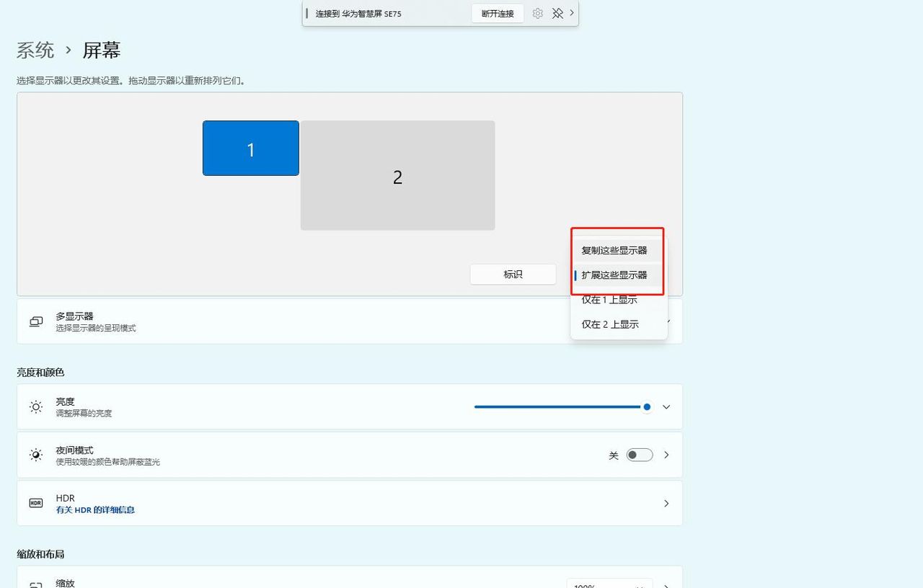Open cast connection settings gear icon
The height and width of the screenshot is (588, 923).
coord(537,13)
